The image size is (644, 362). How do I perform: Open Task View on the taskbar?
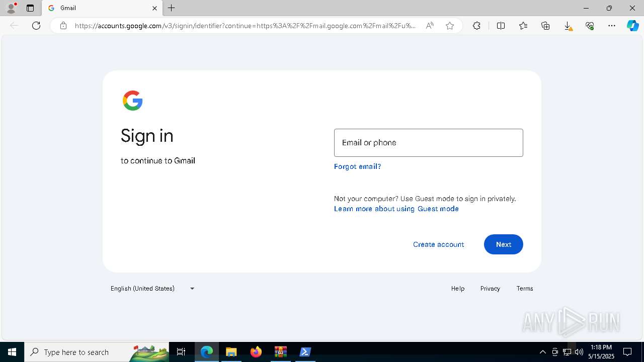tap(181, 352)
